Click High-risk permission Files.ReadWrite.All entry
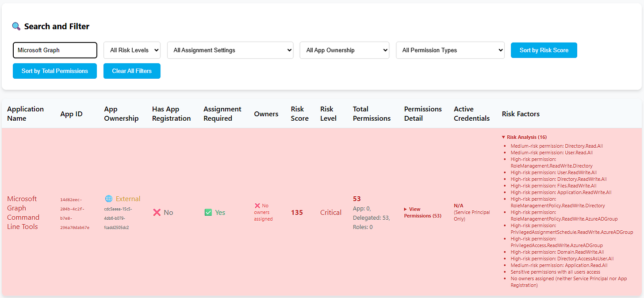 tap(553, 186)
